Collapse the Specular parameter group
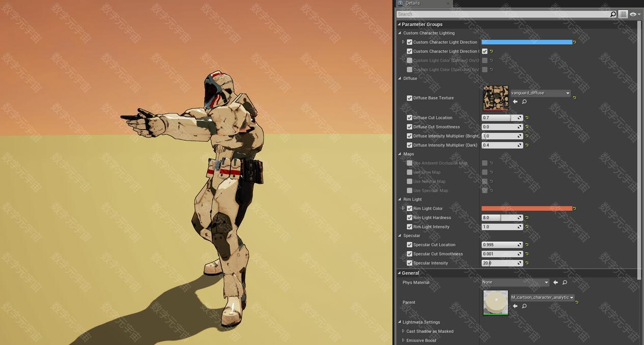Viewport: 644px width, 345px height. (x=399, y=236)
